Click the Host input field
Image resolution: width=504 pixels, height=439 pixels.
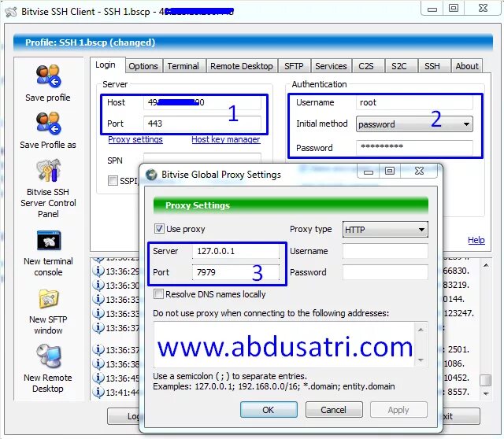[x=202, y=102]
